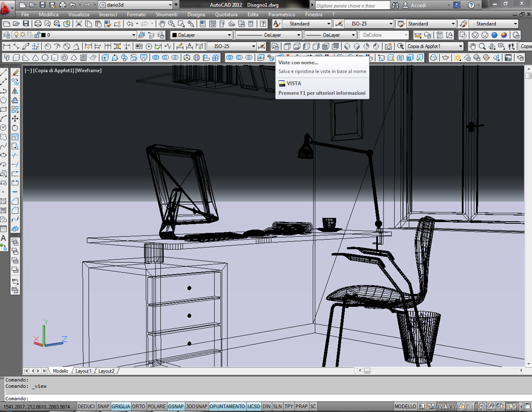Toggle ORTO mode in status bar
532x412 pixels.
pyautogui.click(x=139, y=407)
